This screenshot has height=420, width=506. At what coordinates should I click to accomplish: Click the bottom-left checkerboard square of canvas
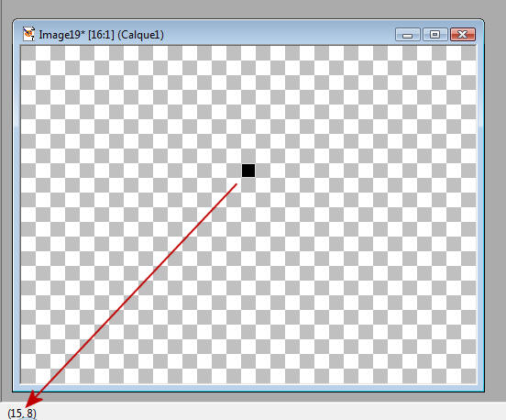pos(27,376)
